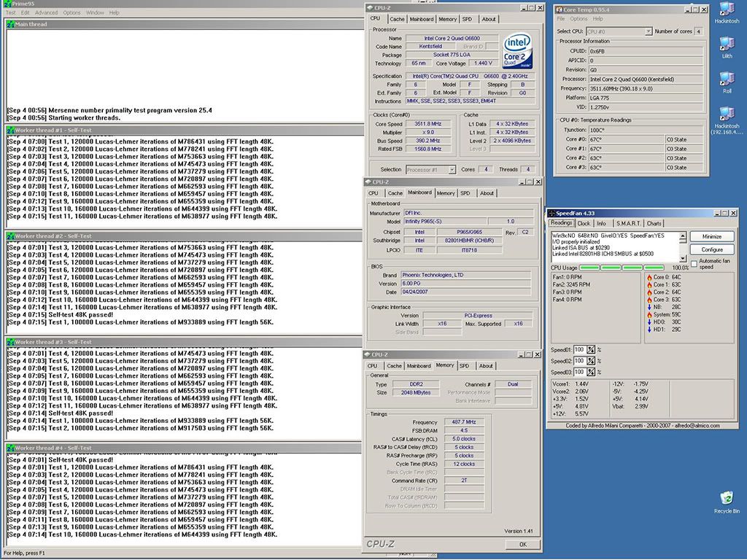Click the Worker thread #1 window icon
Image resolution: width=747 pixels, height=560 pixels.
click(x=10, y=130)
